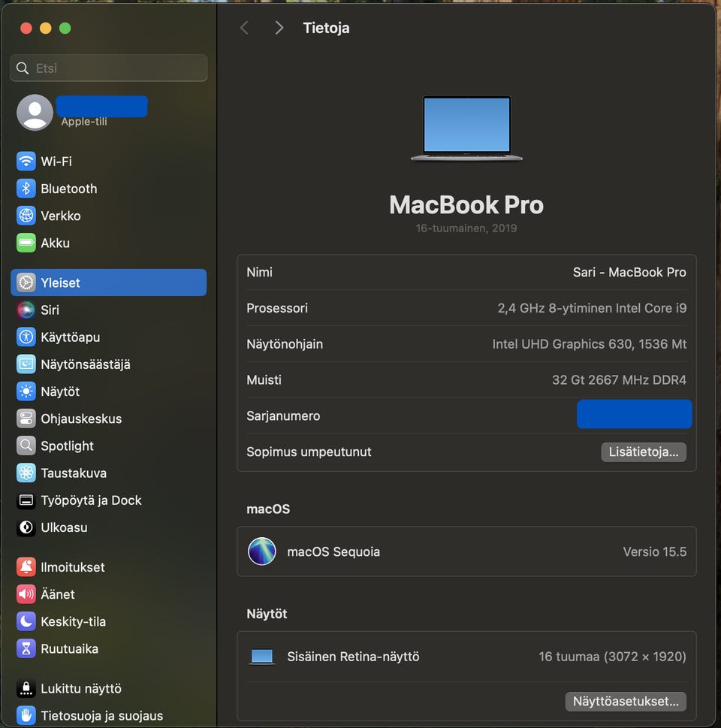
Task: Open the Spotlight magnifier icon in sidebar
Action: (x=26, y=446)
